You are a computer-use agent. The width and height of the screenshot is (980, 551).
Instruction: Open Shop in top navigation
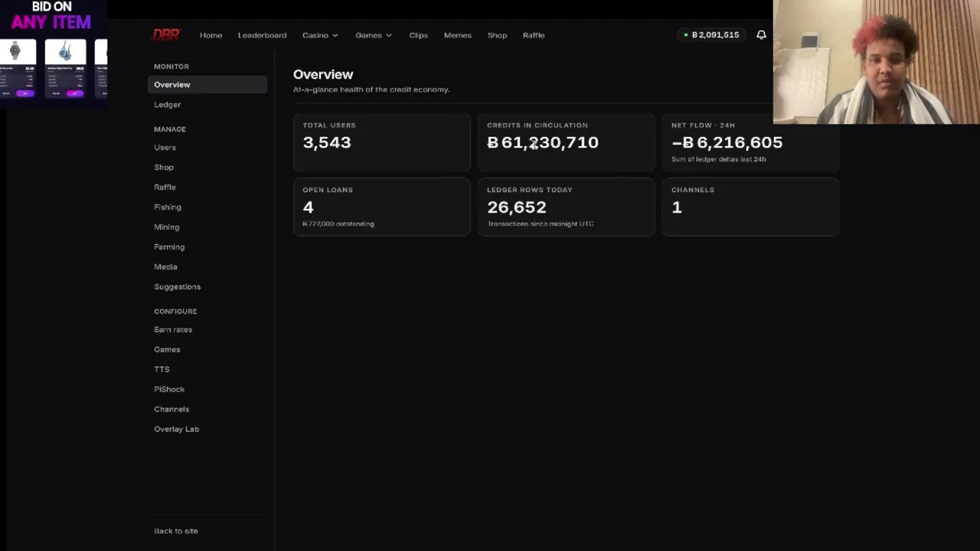point(497,35)
